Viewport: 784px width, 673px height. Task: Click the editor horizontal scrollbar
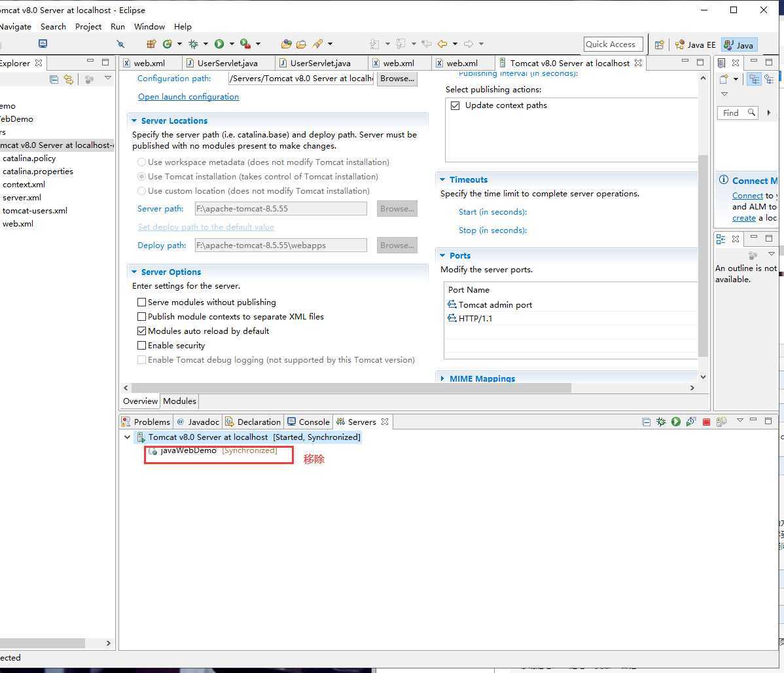pyautogui.click(x=351, y=388)
